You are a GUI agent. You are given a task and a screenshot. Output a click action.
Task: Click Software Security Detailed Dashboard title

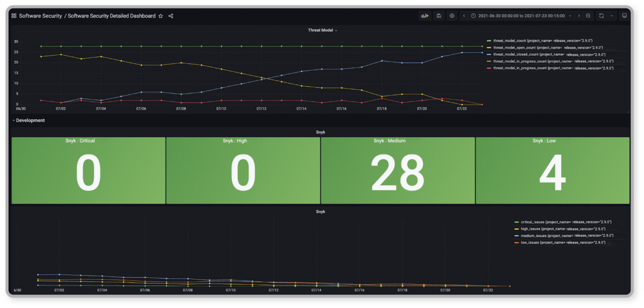click(112, 16)
